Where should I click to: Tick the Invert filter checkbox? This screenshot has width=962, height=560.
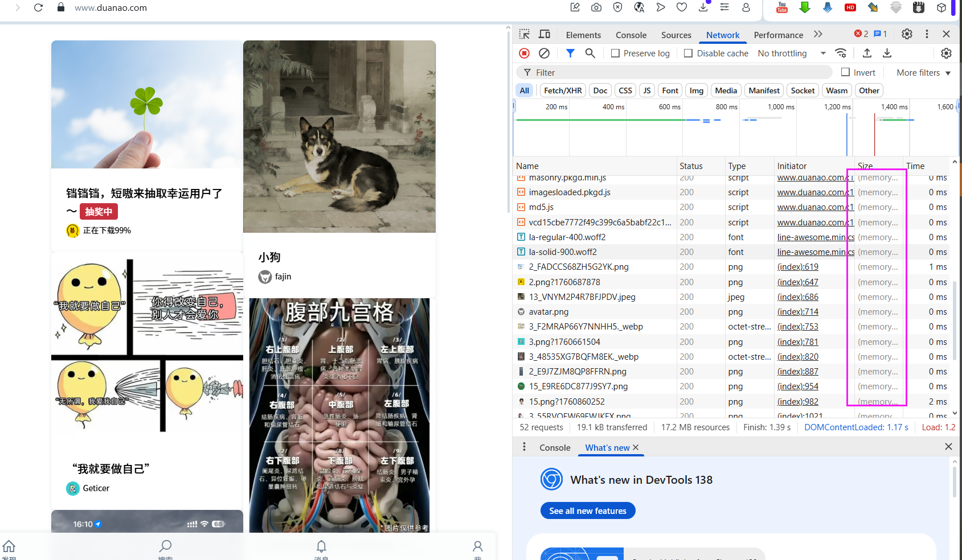point(845,72)
